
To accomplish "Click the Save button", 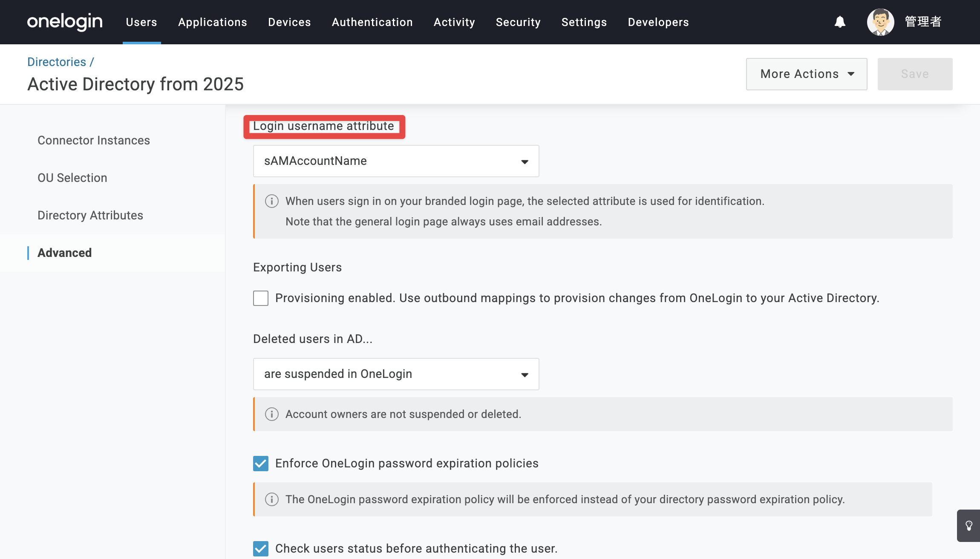I will (915, 74).
